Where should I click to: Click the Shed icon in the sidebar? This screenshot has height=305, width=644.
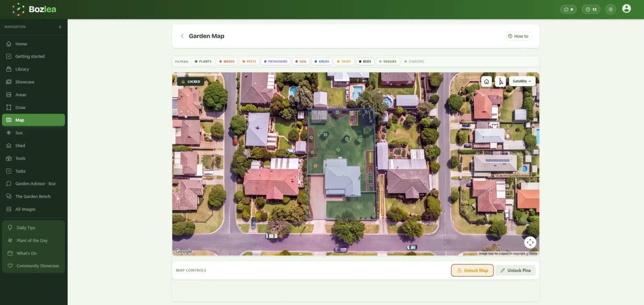(9, 145)
